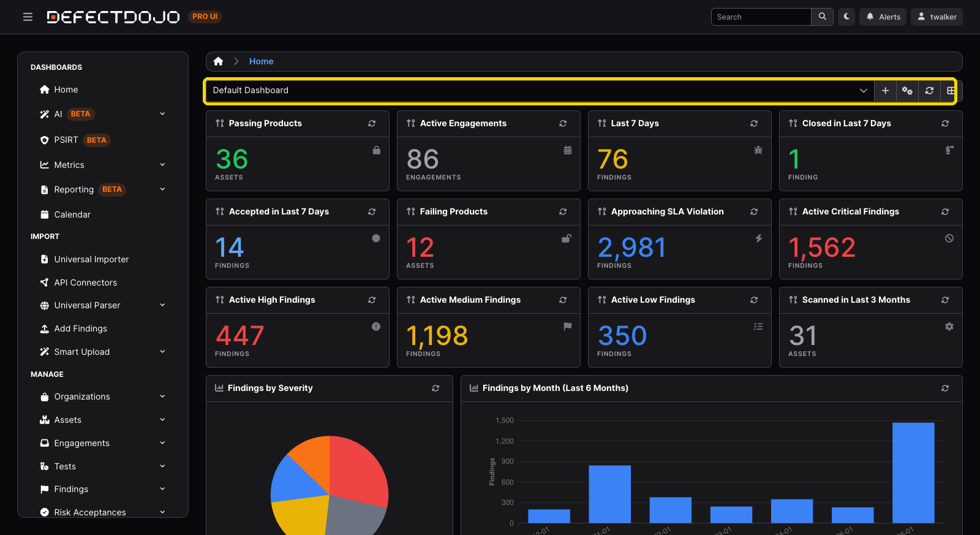Open the hamburger sidebar menu

tap(28, 17)
